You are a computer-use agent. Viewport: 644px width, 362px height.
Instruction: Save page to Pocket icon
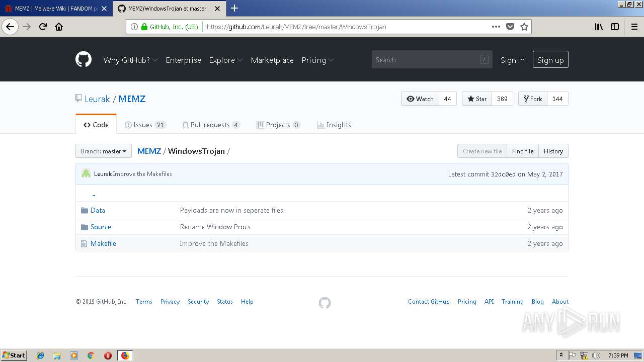(510, 27)
